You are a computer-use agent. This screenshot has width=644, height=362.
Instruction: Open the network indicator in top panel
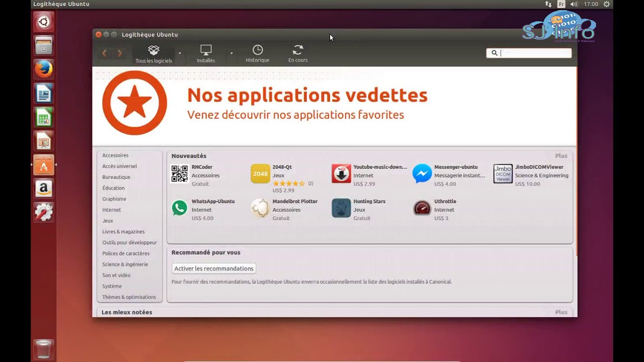tap(548, 4)
